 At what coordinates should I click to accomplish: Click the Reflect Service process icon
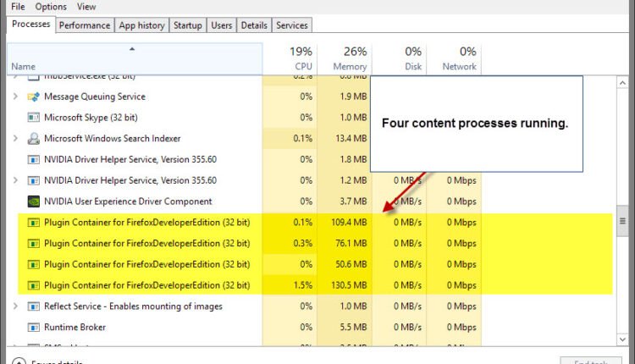(x=33, y=306)
